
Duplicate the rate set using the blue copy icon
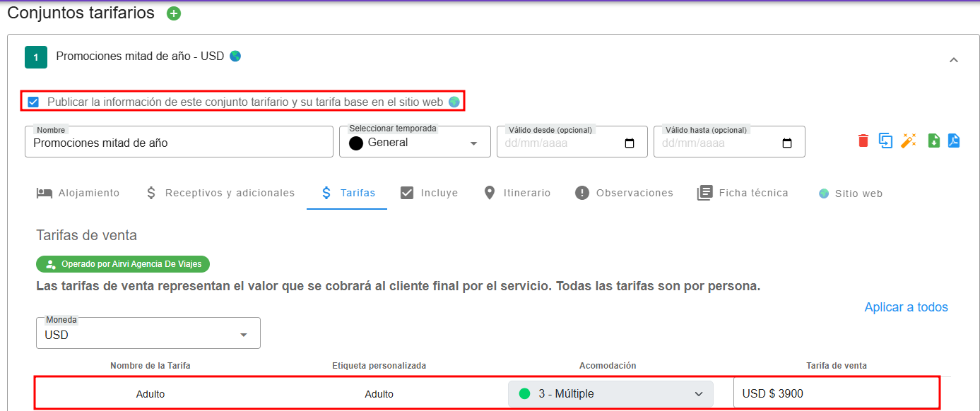[885, 141]
